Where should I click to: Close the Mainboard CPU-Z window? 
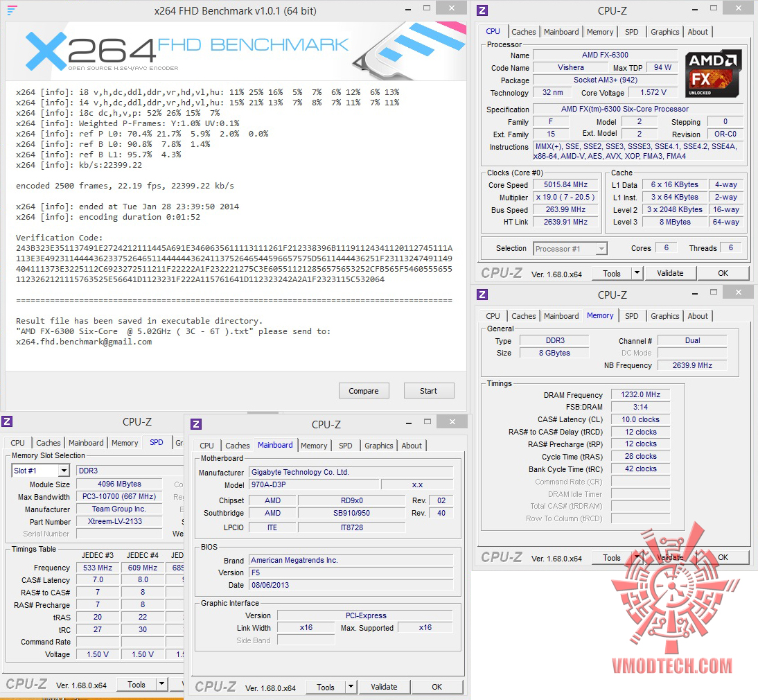click(x=452, y=421)
